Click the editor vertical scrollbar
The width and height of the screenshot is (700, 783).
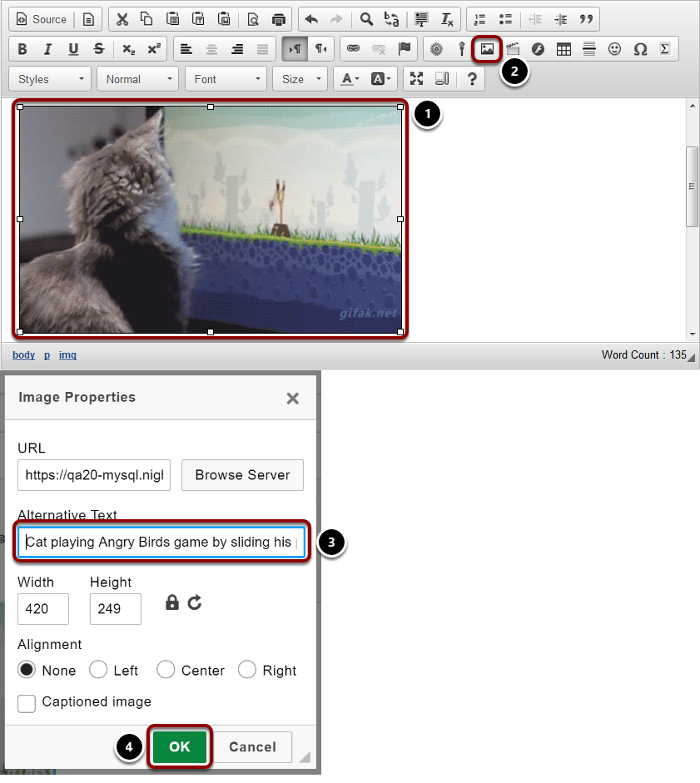(x=692, y=186)
